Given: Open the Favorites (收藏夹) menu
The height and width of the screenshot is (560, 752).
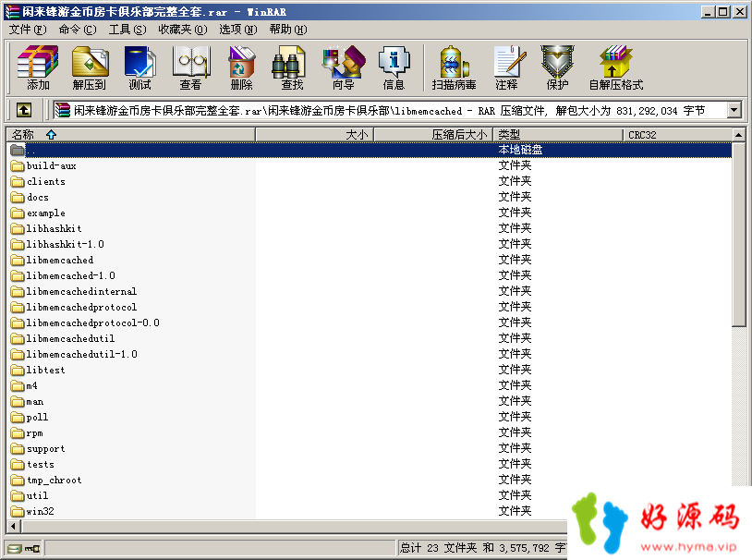Looking at the screenshot, I should coord(183,30).
